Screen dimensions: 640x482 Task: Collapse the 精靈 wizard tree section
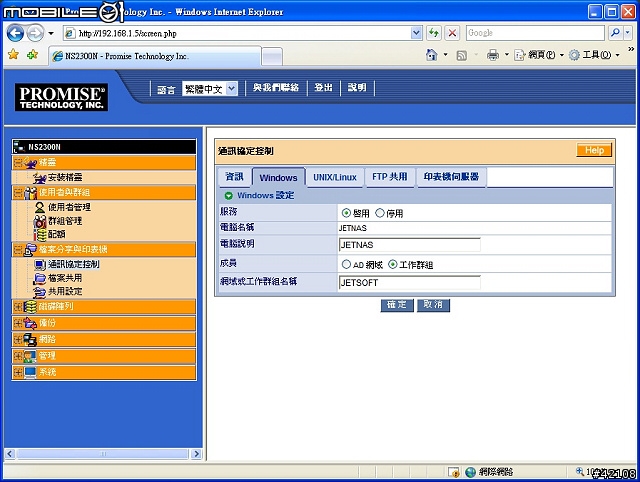(x=18, y=162)
